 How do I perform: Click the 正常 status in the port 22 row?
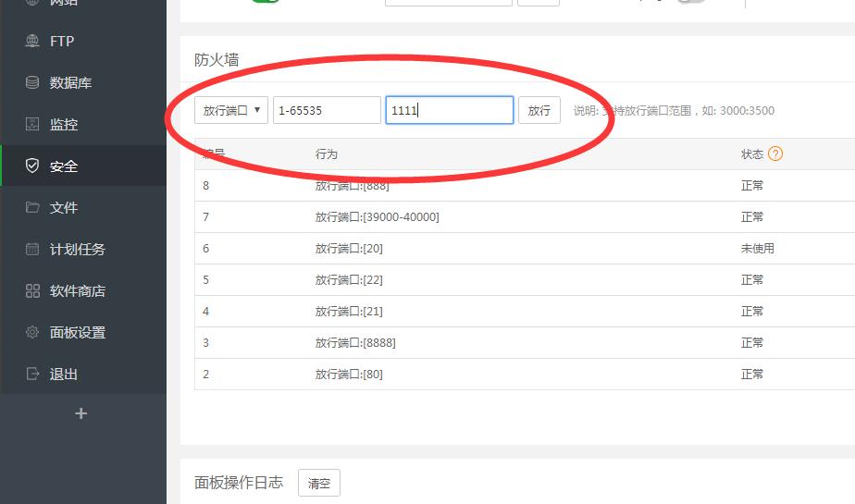click(x=752, y=280)
